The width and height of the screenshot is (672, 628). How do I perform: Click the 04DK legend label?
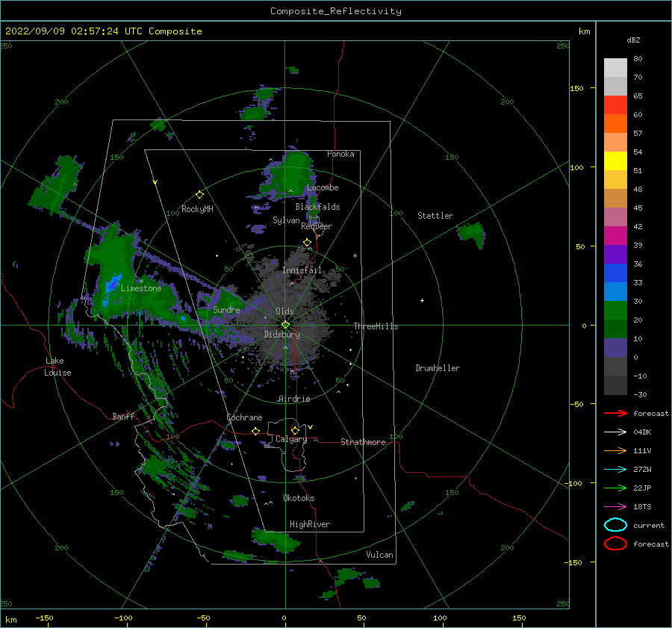pyautogui.click(x=642, y=432)
